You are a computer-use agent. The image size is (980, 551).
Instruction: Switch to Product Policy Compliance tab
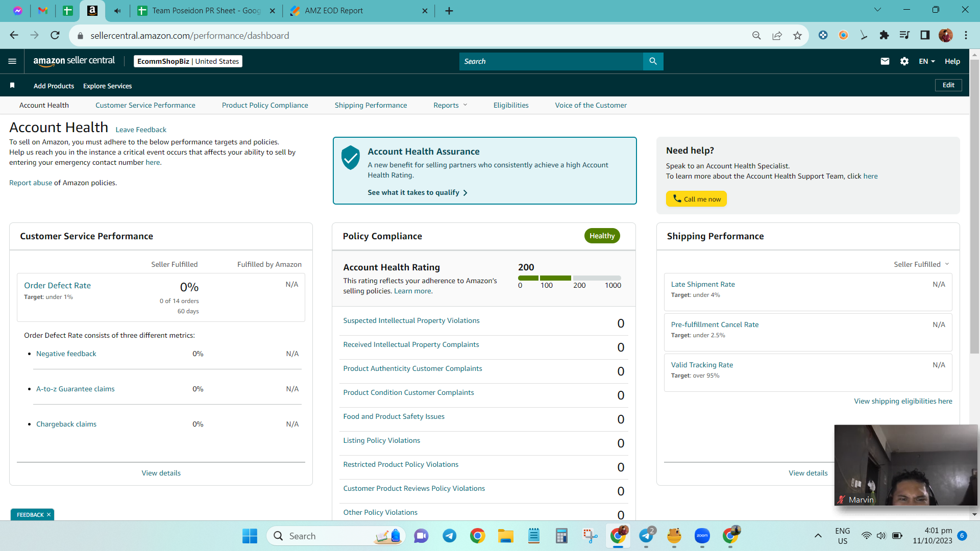pyautogui.click(x=265, y=105)
